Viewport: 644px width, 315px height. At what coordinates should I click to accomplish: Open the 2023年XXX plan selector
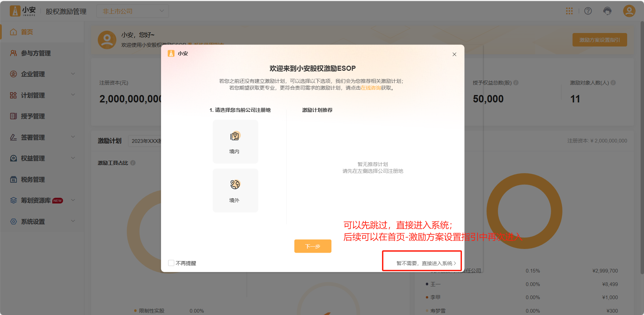tap(145, 141)
